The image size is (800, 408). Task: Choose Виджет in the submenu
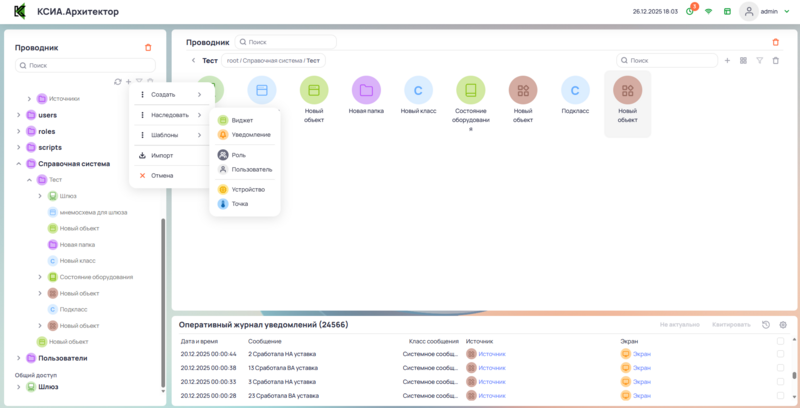pos(242,120)
